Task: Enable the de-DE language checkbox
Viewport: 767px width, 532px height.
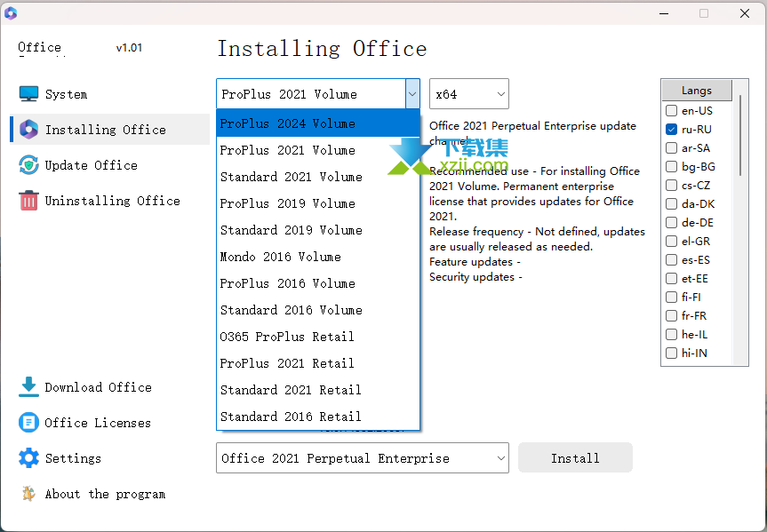Action: 672,223
